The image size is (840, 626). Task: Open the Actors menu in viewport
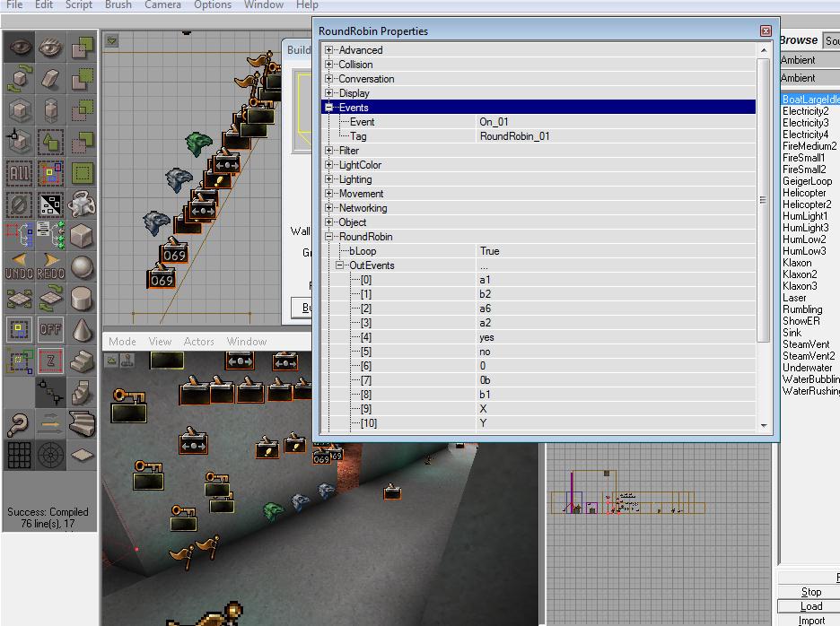tap(198, 342)
